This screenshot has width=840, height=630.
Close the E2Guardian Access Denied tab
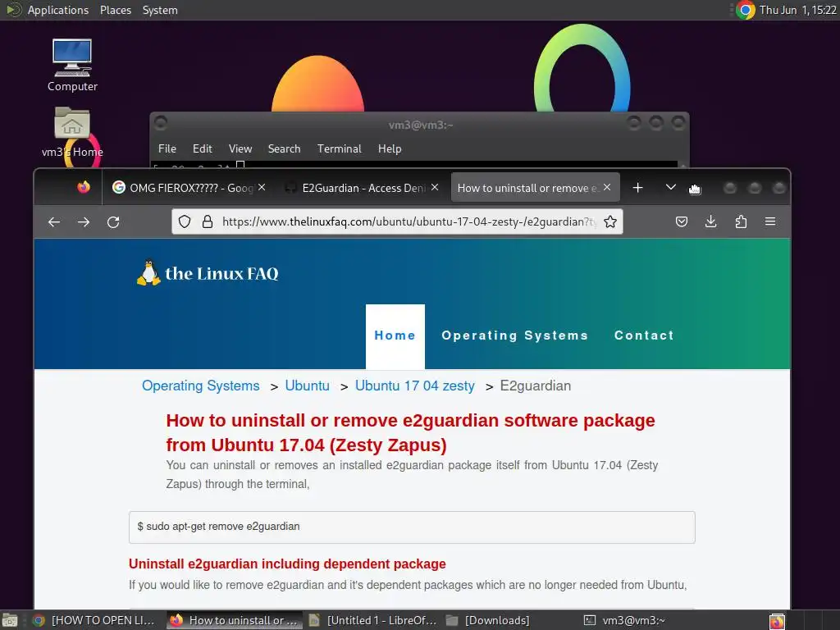pos(435,188)
